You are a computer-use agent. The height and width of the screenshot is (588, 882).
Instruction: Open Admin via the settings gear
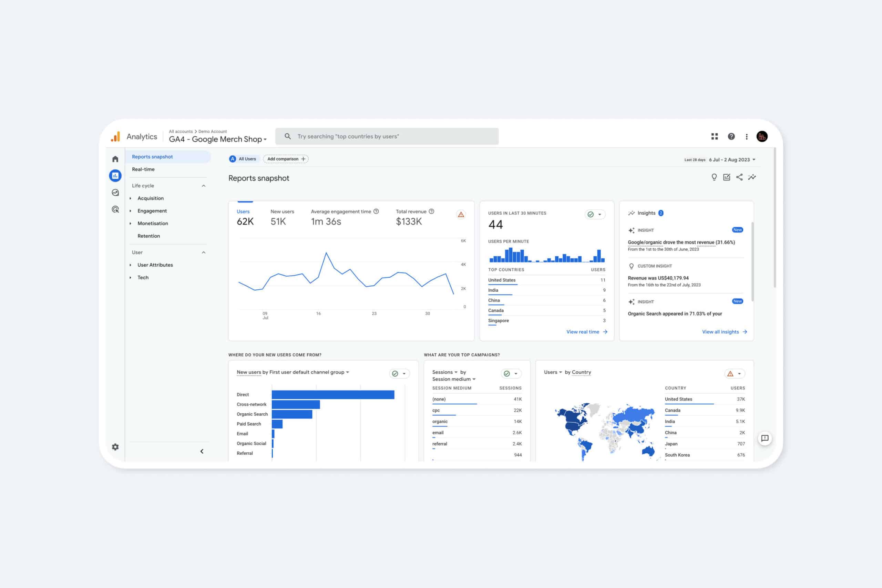coord(115,447)
